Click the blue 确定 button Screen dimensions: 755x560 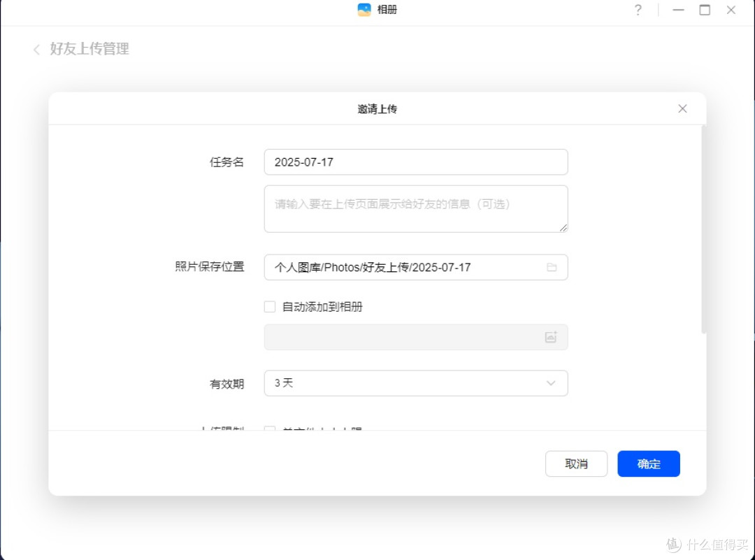(649, 464)
